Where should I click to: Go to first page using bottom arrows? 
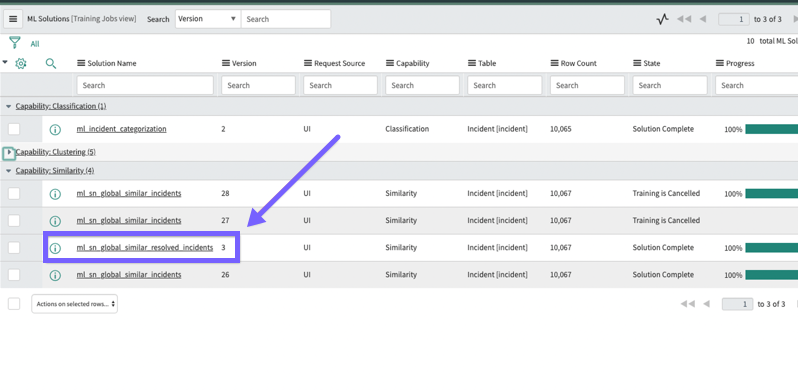pyautogui.click(x=688, y=304)
